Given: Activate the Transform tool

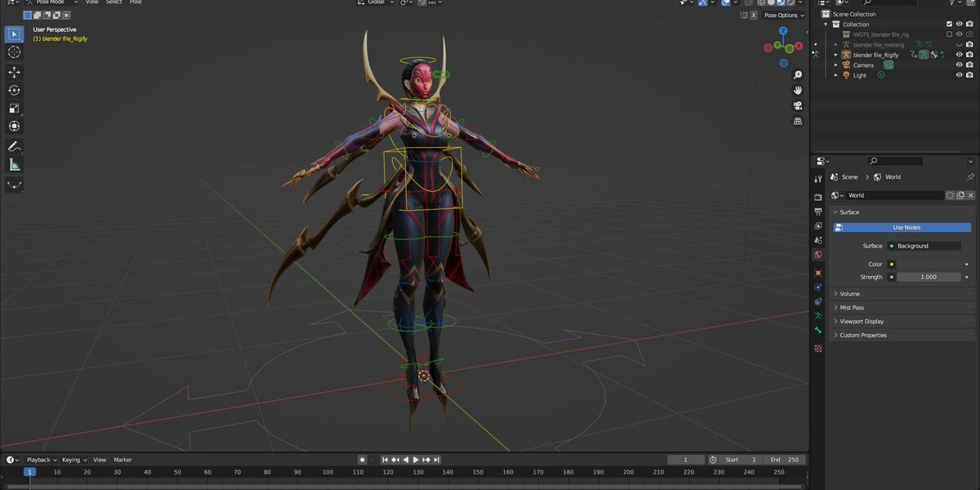Looking at the screenshot, I should tap(14, 127).
